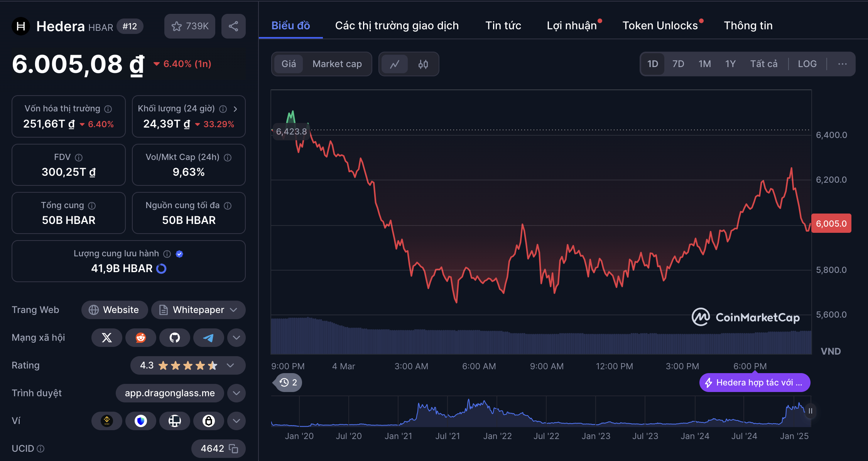868x461 pixels.
Task: Click the circulating supply progress ring
Action: click(161, 269)
